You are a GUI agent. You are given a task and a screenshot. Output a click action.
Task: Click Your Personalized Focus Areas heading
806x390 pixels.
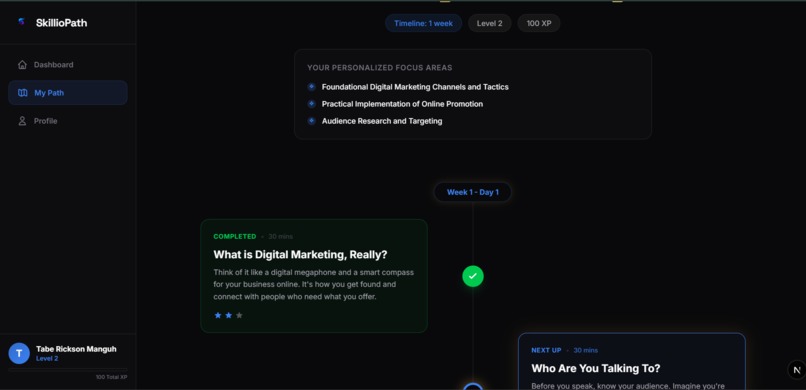pos(379,68)
